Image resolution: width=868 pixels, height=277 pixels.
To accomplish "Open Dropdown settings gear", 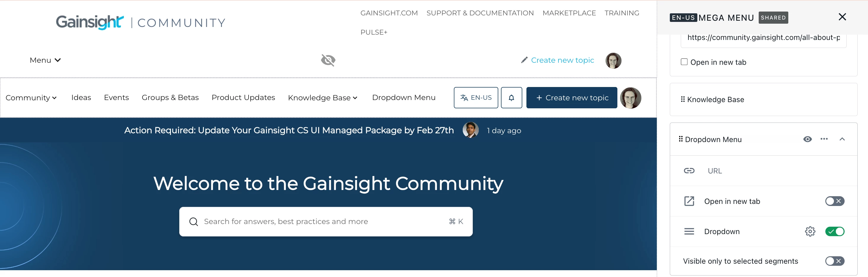I will click(x=810, y=231).
